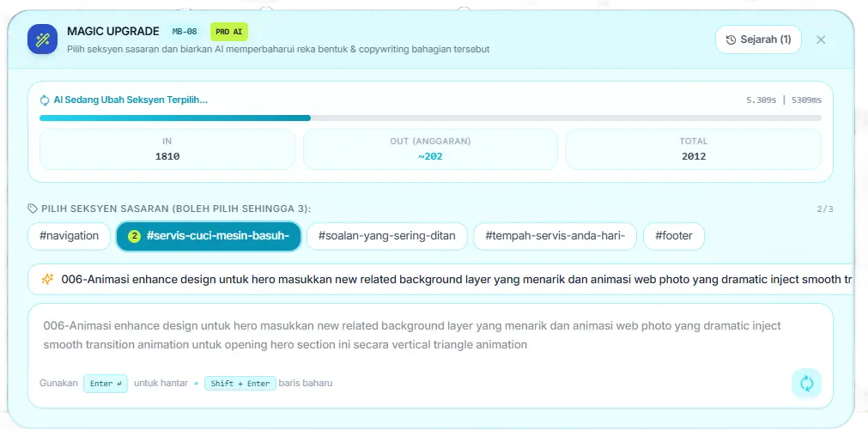Click the tag icon beside Pilih Seksyen Sasaran

(33, 209)
